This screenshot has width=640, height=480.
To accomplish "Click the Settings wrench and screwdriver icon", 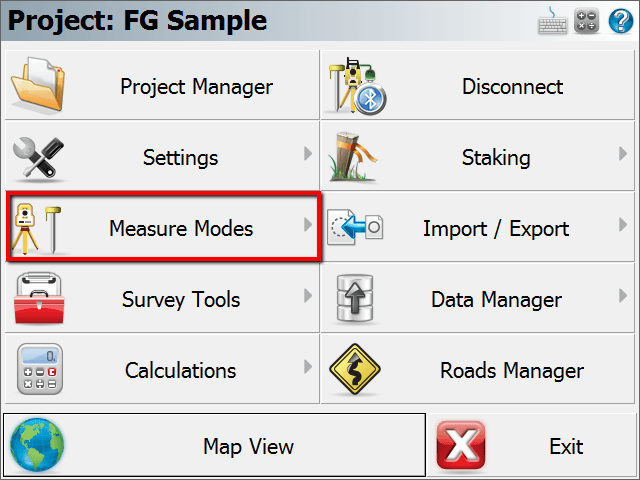I will click(38, 158).
